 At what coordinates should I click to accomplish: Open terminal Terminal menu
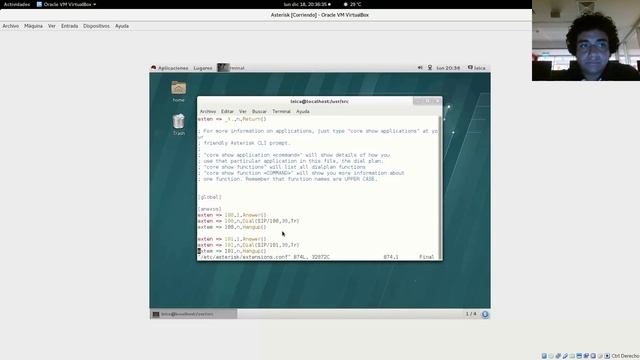281,111
